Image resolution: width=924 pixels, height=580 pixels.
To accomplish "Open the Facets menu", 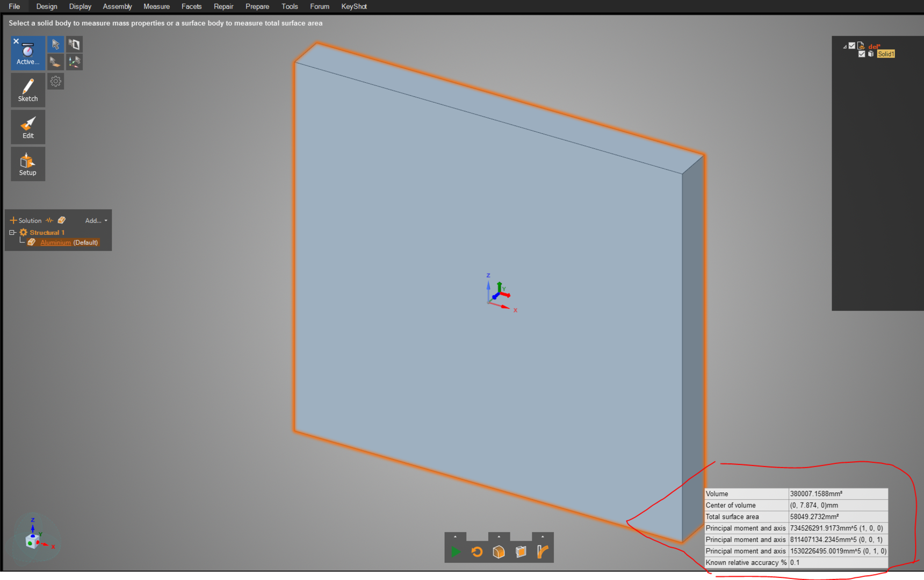I will (x=191, y=6).
